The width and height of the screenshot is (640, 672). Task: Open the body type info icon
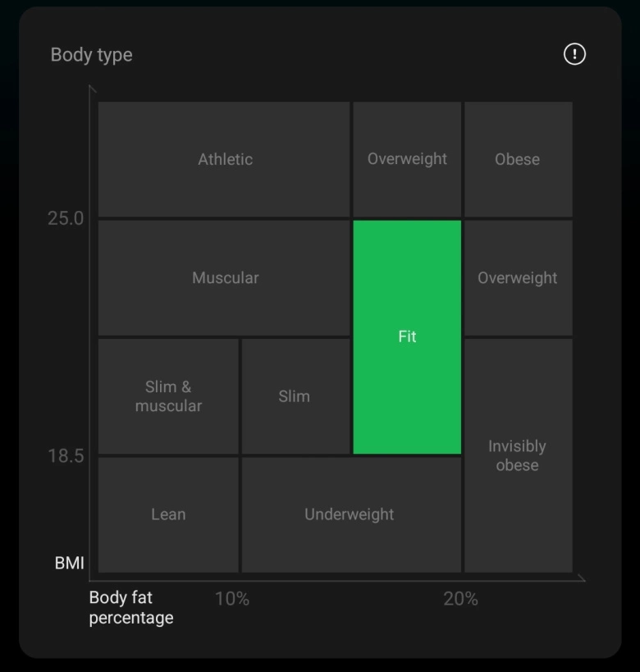pos(574,54)
